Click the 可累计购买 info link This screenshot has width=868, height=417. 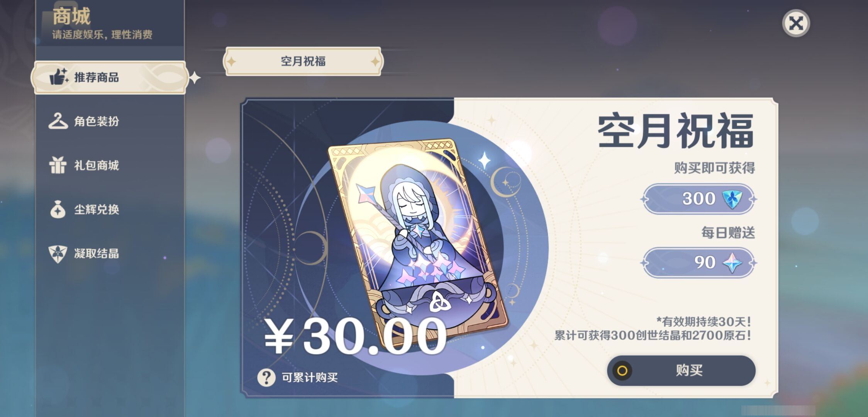tap(310, 377)
